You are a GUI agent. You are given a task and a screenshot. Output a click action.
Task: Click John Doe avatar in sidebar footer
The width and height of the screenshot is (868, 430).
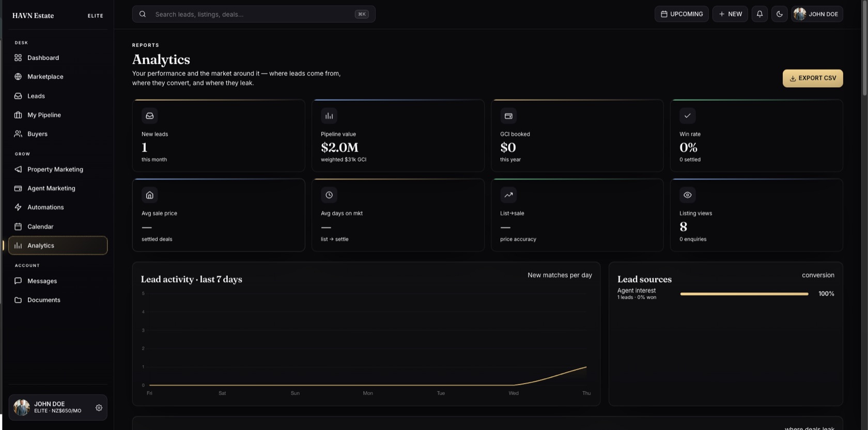click(22, 407)
